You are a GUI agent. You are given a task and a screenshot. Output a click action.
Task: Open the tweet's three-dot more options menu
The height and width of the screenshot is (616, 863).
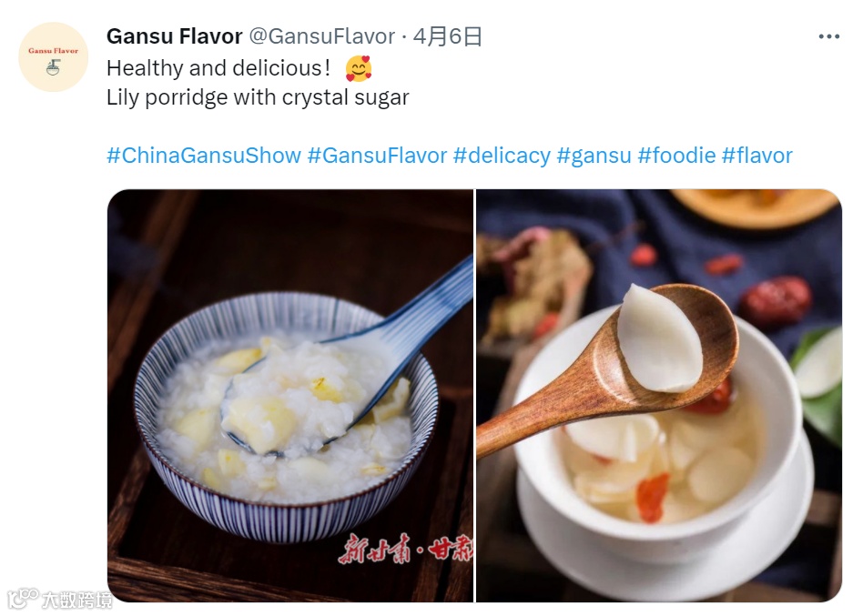828,36
